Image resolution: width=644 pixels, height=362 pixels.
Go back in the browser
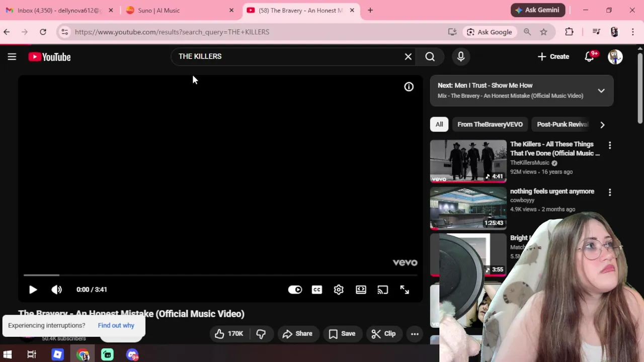pos(7,32)
